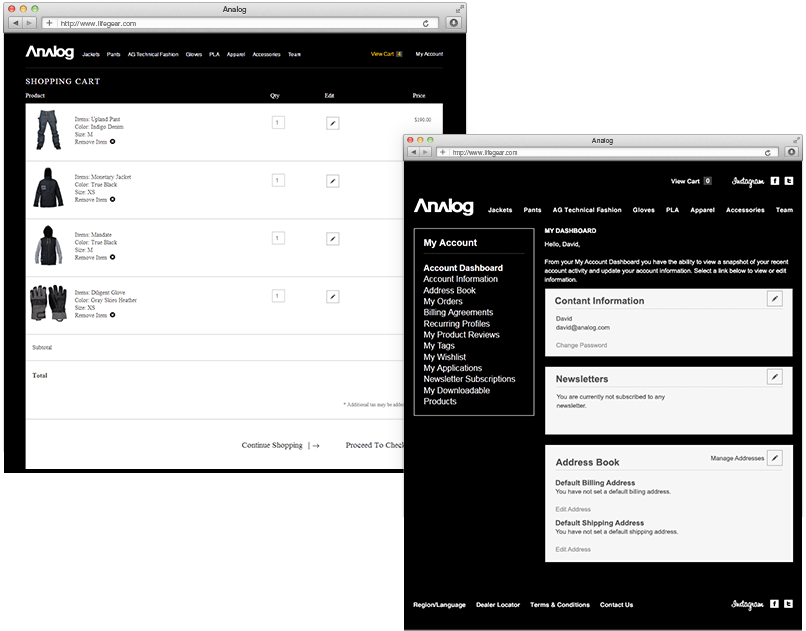Image resolution: width=806 pixels, height=631 pixels.
Task: Click the Upland Pant product thumbnail
Action: 48,130
